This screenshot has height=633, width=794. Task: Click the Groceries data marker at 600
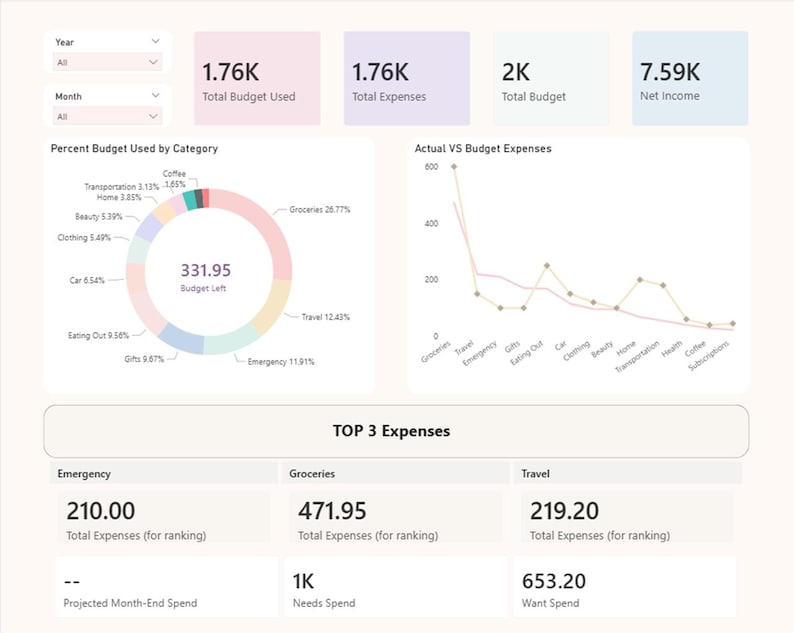coord(454,167)
